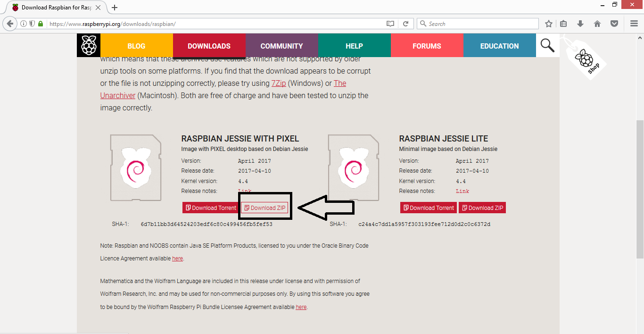The image size is (644, 334).
Task: Show bookmarks list icon
Action: (x=564, y=24)
